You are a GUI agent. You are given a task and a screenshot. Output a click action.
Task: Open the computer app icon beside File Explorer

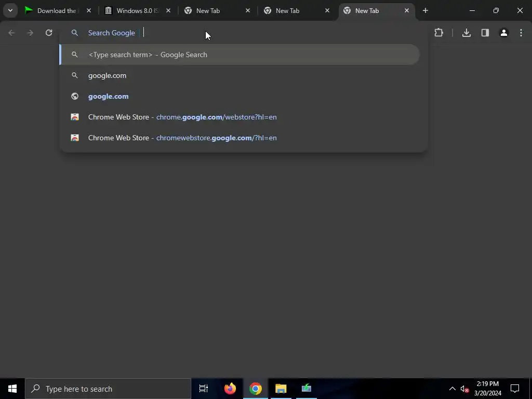pos(307,389)
